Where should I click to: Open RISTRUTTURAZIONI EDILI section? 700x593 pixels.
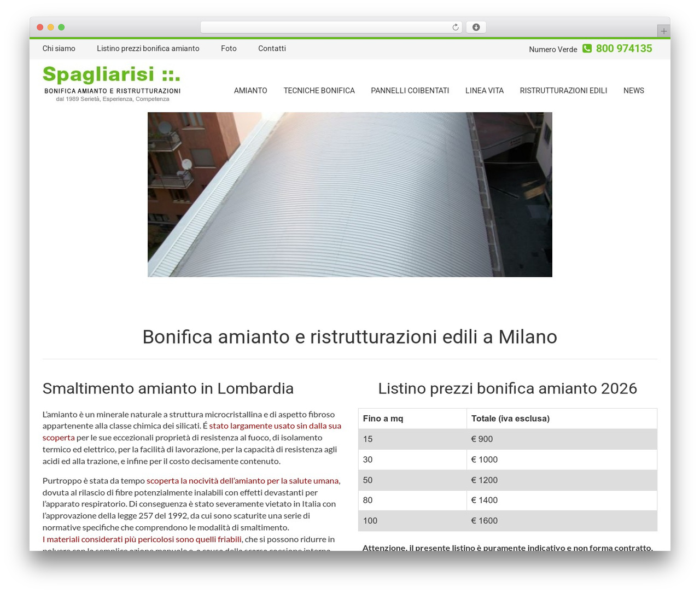563,91
